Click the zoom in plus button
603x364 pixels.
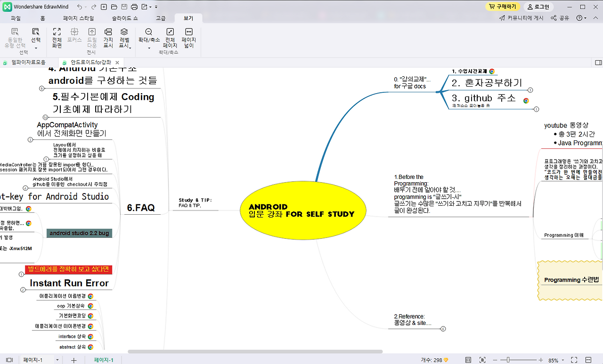(x=541, y=360)
